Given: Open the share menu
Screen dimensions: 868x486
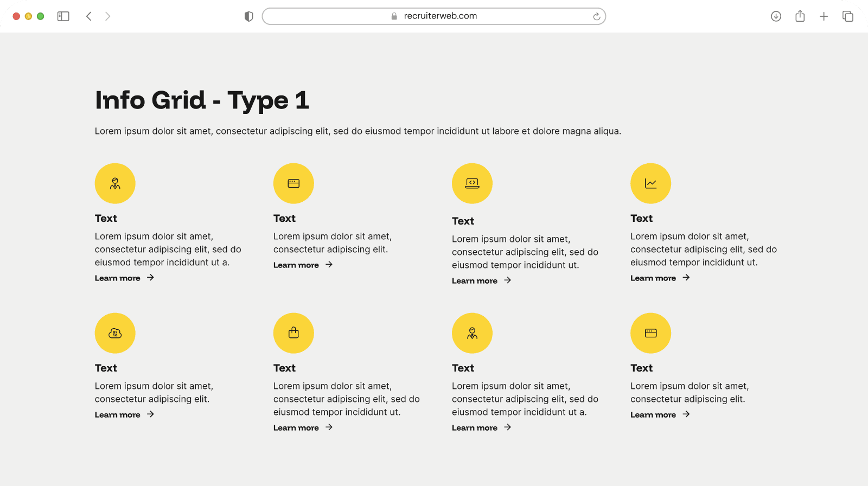Looking at the screenshot, I should [800, 16].
